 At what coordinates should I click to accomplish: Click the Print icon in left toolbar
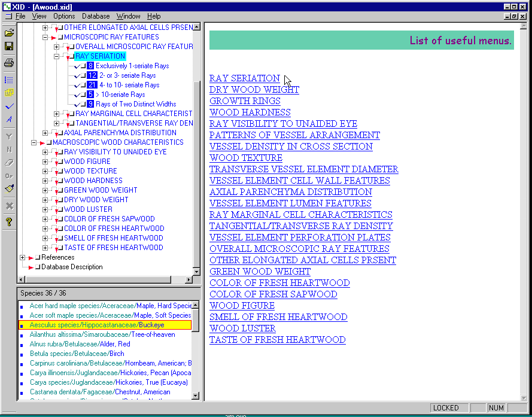pyautogui.click(x=9, y=63)
